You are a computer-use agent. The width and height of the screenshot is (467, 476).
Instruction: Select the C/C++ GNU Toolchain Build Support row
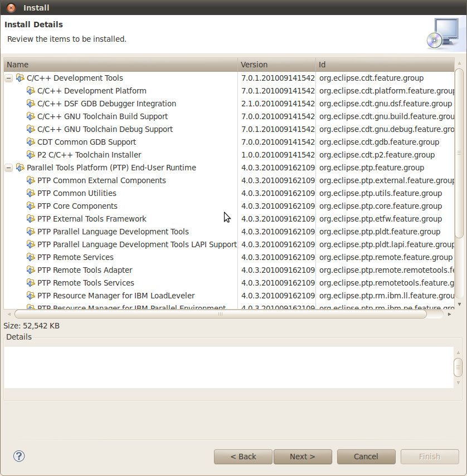pos(229,116)
